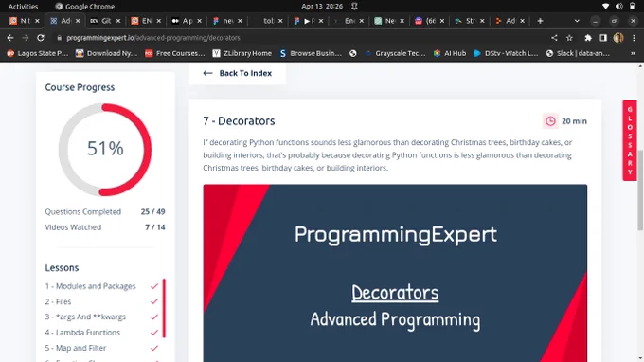Click 'Questions Completed' 25 / 49 value

coord(152,212)
